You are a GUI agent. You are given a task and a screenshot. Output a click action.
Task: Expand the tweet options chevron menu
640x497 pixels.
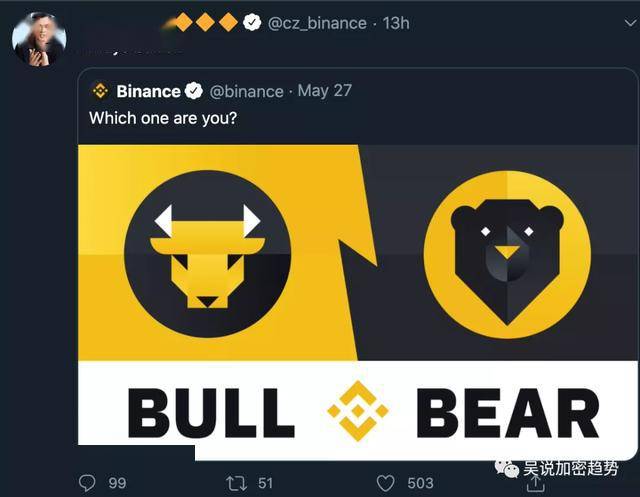coord(631,23)
